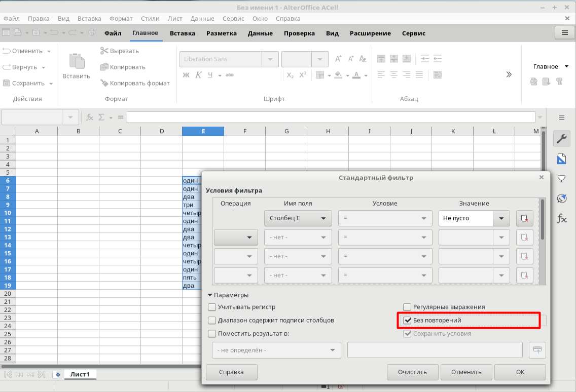Switch to the Разметка ribbon tab

click(x=222, y=33)
